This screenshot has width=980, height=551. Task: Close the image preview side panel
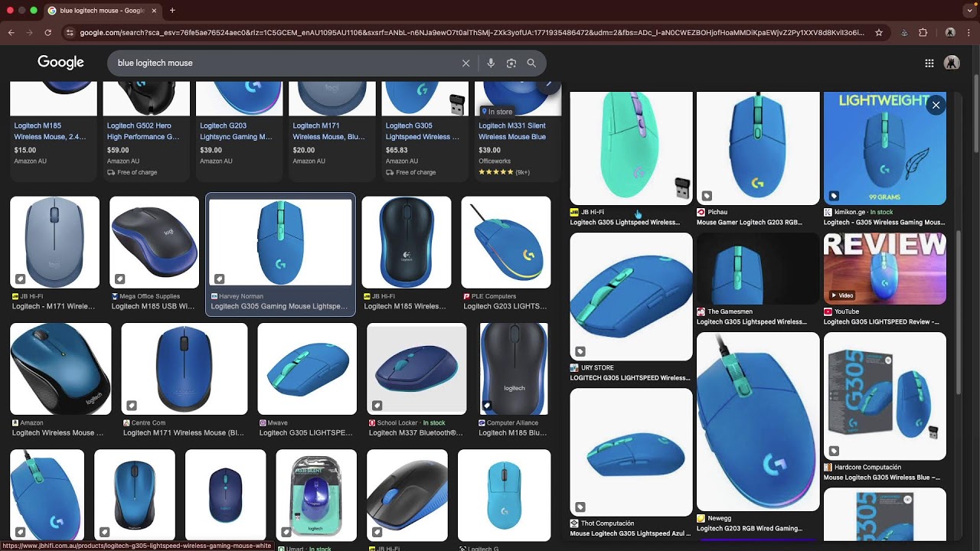[x=936, y=106]
